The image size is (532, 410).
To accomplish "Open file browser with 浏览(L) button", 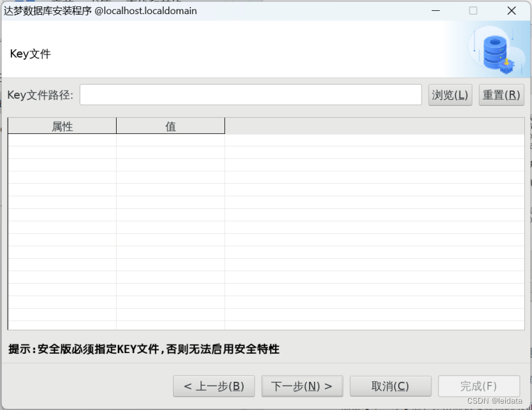I will pyautogui.click(x=450, y=95).
